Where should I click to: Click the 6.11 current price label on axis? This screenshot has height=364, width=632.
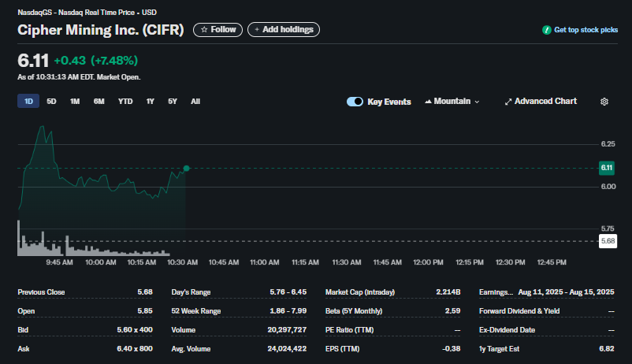(x=607, y=168)
